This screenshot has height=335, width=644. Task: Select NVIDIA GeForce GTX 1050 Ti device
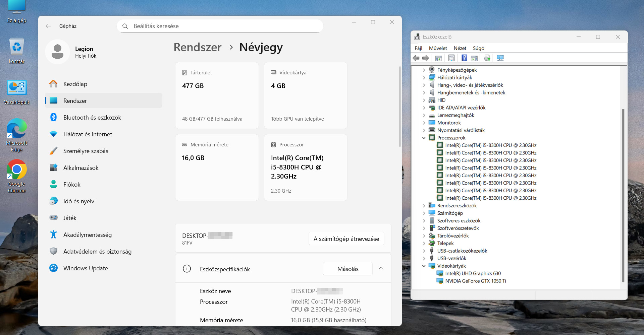pyautogui.click(x=476, y=281)
